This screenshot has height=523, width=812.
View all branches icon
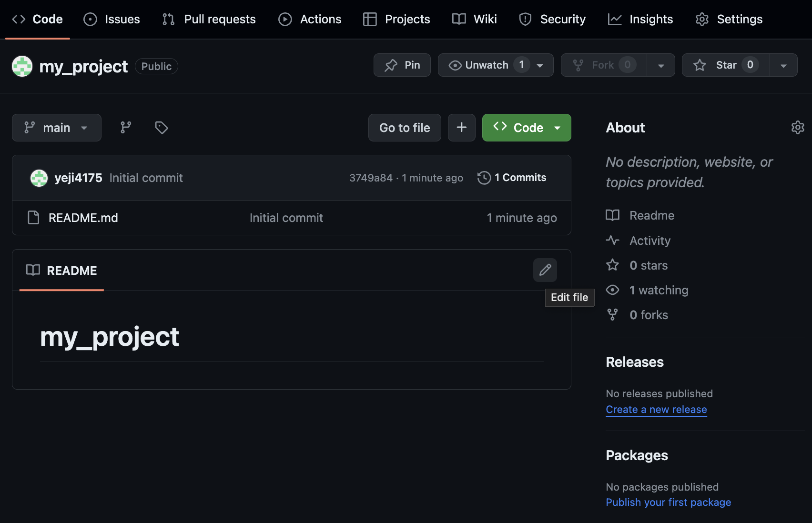(126, 128)
